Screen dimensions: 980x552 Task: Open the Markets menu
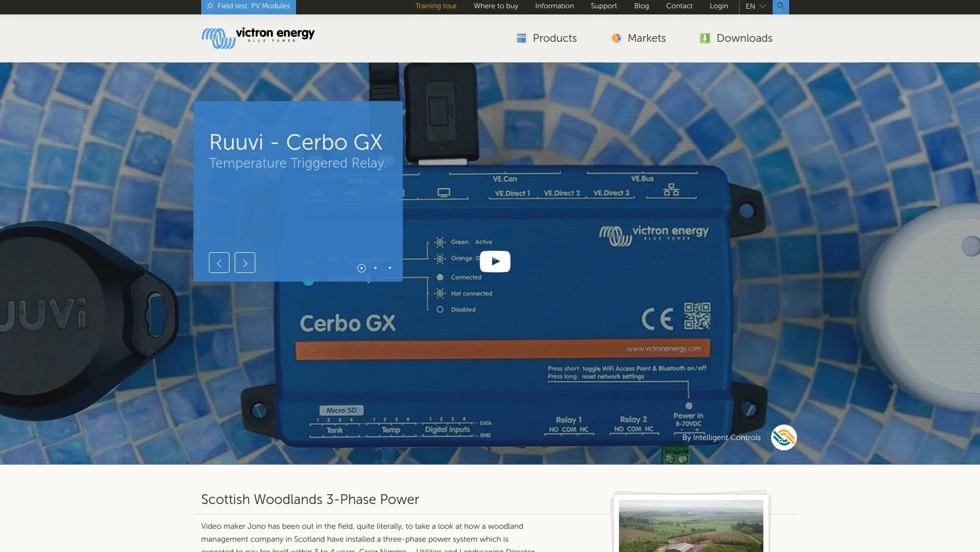tap(638, 38)
